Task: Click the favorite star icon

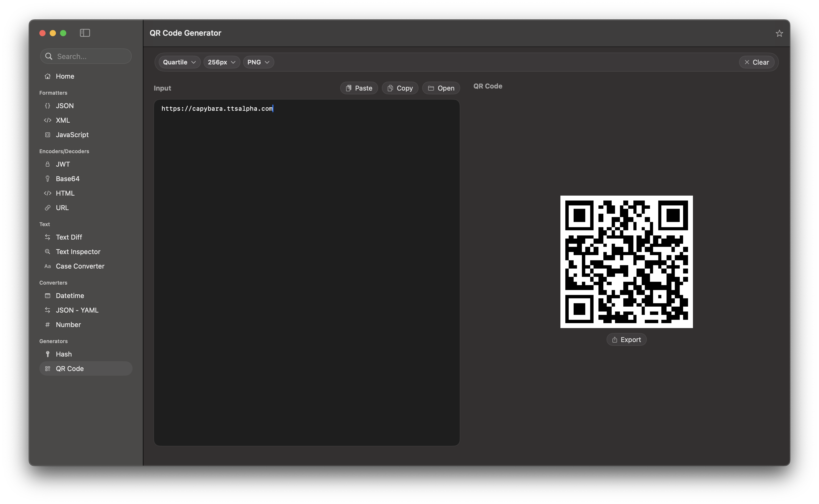Action: (x=779, y=33)
